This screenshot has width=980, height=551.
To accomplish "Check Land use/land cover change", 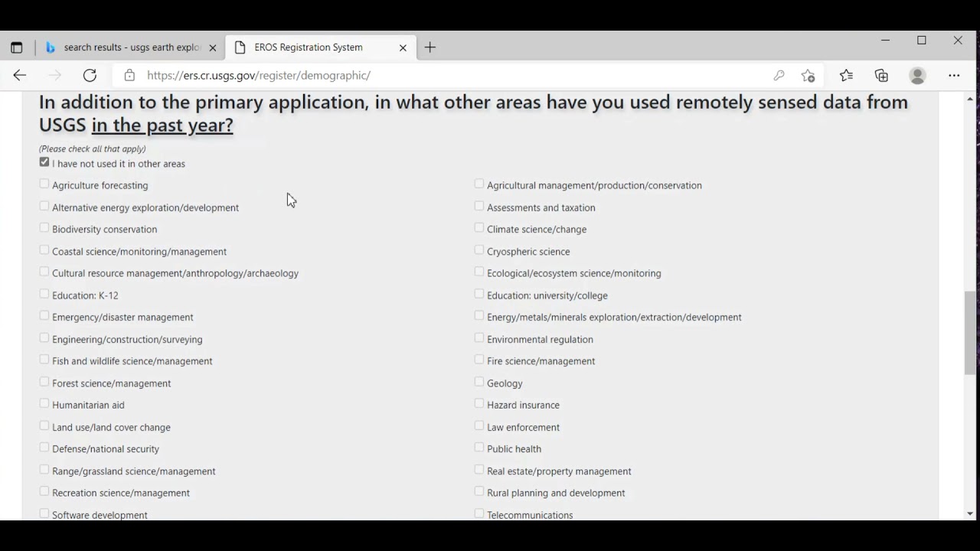I will pos(44,425).
